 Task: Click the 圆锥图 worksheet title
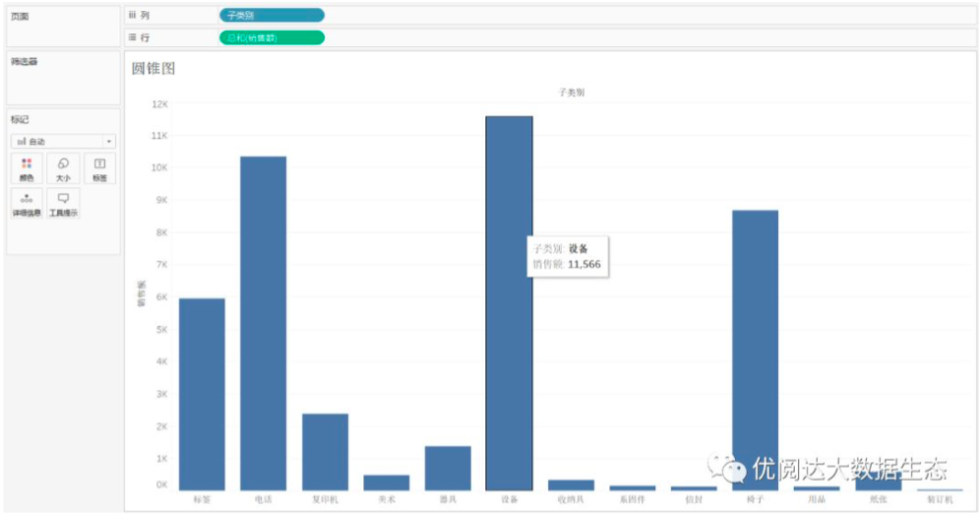(153, 68)
